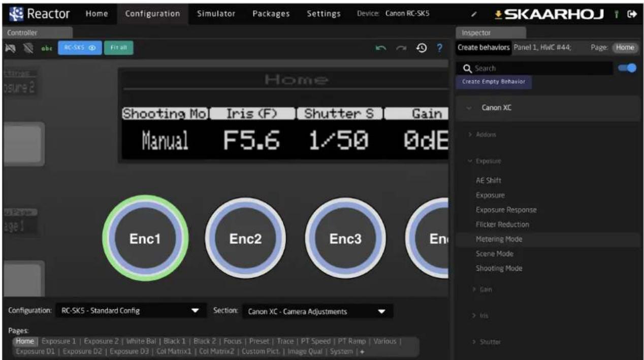Viewport: 644px width, 360px height.
Task: Open the Configuration menu tab
Action: coord(152,14)
